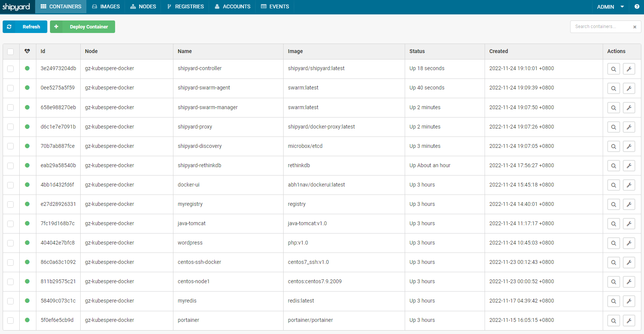Go to the ACCOUNTS tab
This screenshot has height=334, width=644.
point(232,7)
